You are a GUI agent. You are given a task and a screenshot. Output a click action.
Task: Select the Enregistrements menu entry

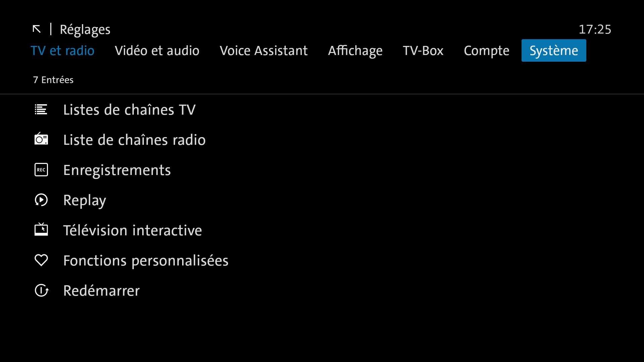point(117,170)
